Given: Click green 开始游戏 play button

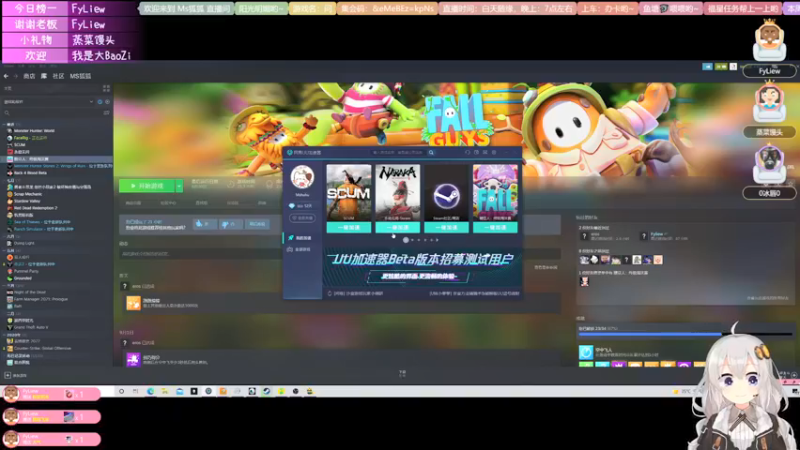Looking at the screenshot, I should [x=147, y=186].
